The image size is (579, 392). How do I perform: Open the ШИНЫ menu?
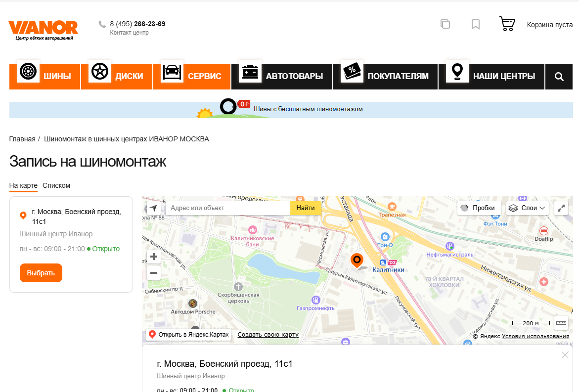[x=45, y=77]
